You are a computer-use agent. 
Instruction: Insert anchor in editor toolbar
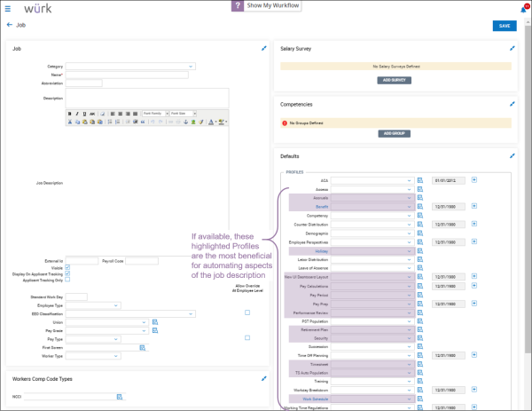[185, 122]
